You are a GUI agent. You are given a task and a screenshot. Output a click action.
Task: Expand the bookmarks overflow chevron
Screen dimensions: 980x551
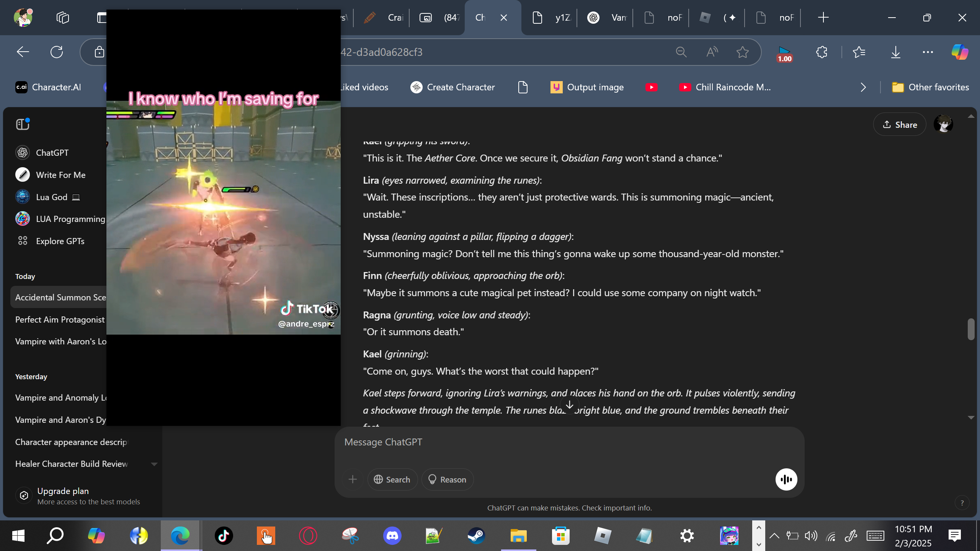tap(863, 87)
